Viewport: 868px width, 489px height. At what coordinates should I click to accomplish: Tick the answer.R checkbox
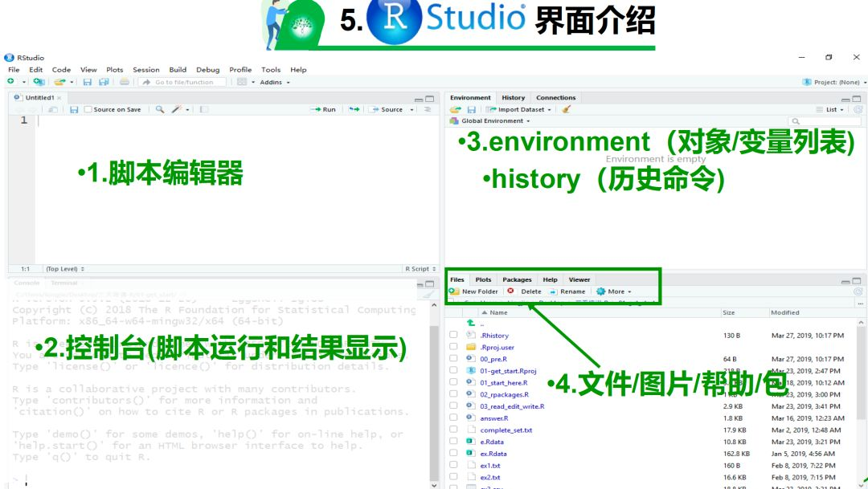point(453,418)
